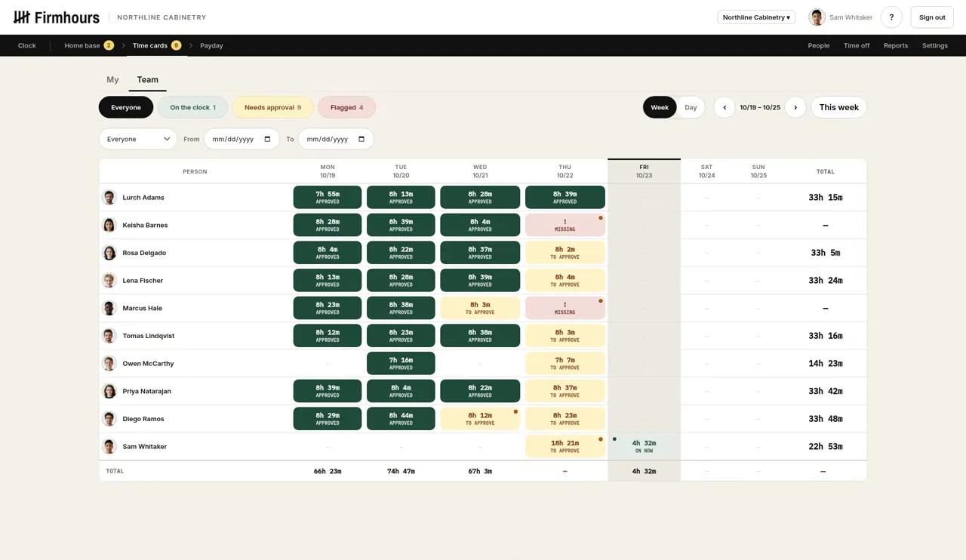The width and height of the screenshot is (966, 560).
Task: Switch to Day view
Action: (691, 107)
